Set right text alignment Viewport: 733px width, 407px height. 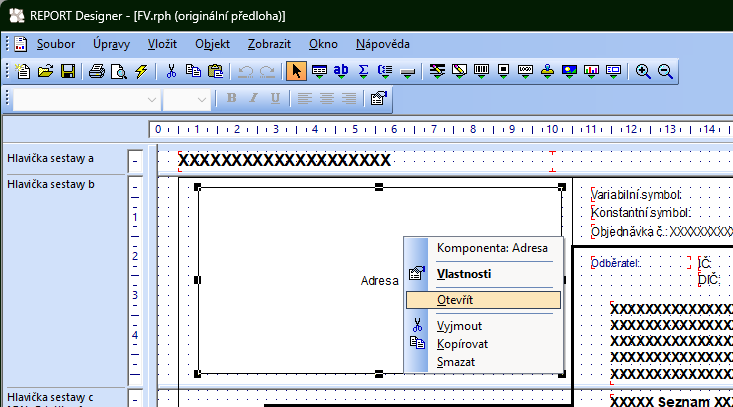(x=349, y=98)
